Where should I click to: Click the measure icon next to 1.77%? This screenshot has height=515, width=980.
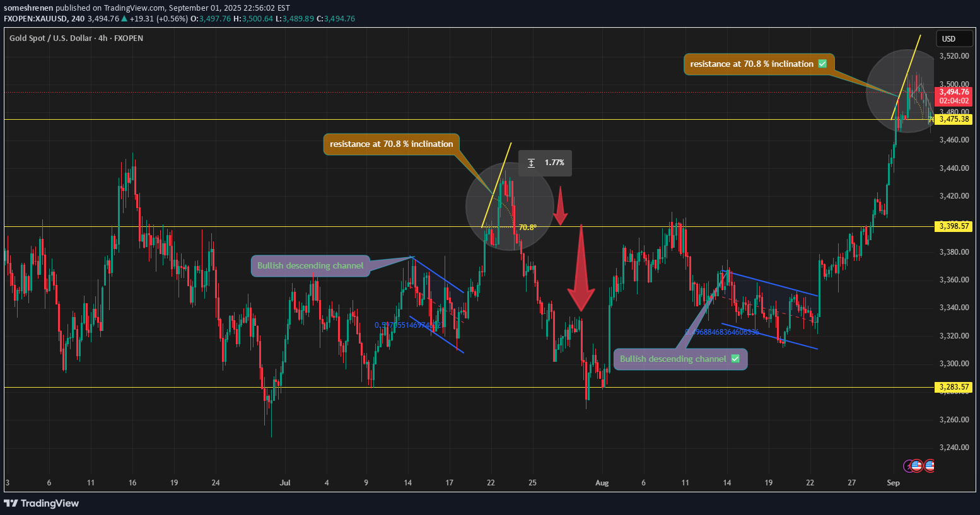[531, 163]
